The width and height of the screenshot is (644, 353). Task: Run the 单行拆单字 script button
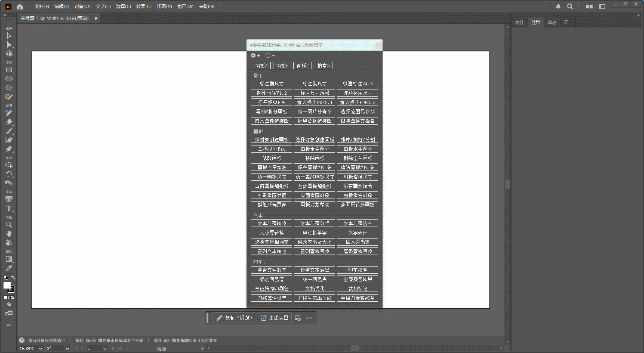pyautogui.click(x=315, y=233)
